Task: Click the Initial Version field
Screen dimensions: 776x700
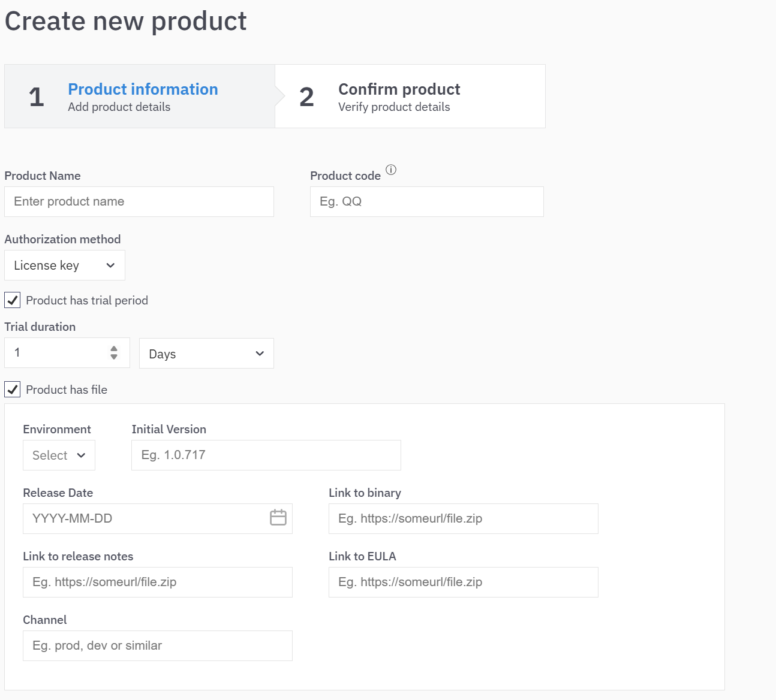Action: (x=266, y=455)
